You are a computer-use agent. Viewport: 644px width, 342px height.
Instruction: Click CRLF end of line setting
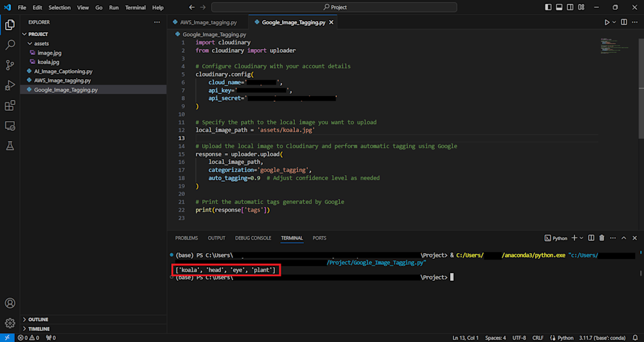point(538,338)
